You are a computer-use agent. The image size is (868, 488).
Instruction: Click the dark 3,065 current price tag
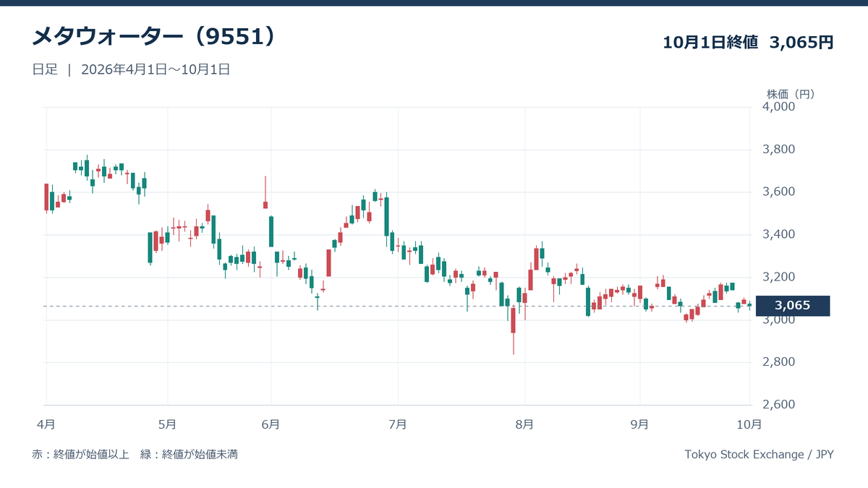pyautogui.click(x=792, y=306)
